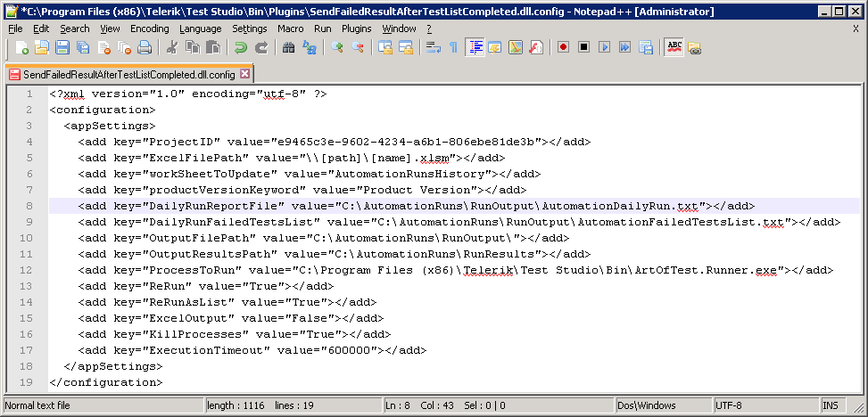The width and height of the screenshot is (868, 417).
Task: Click "Normal text file" in status bar
Action: click(x=37, y=405)
